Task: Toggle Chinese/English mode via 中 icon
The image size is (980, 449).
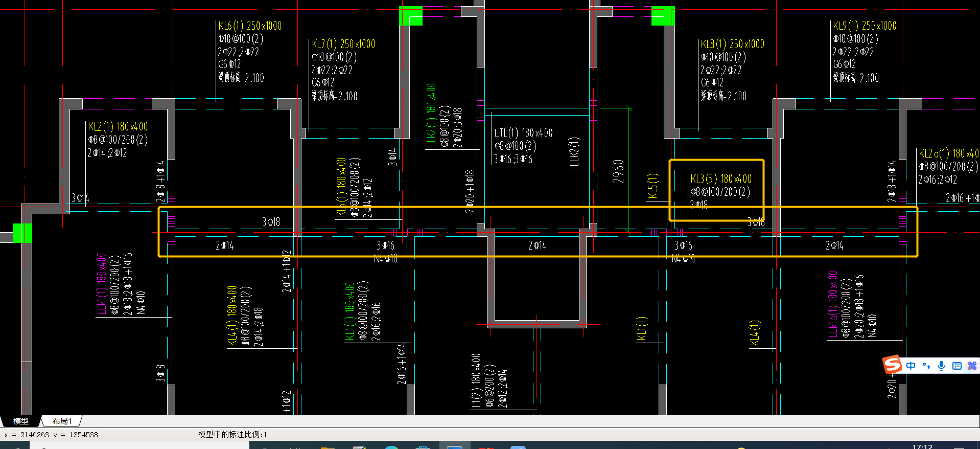Action: (x=911, y=366)
